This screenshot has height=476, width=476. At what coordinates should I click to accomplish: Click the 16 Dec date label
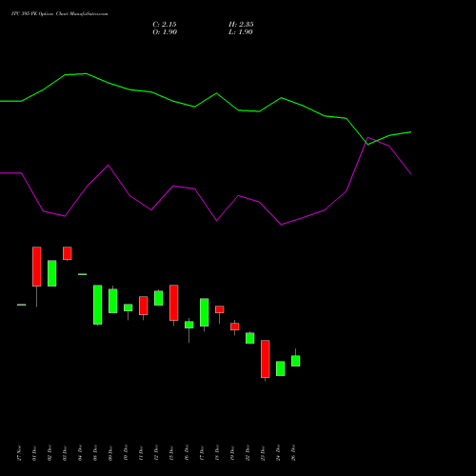coord(187,453)
